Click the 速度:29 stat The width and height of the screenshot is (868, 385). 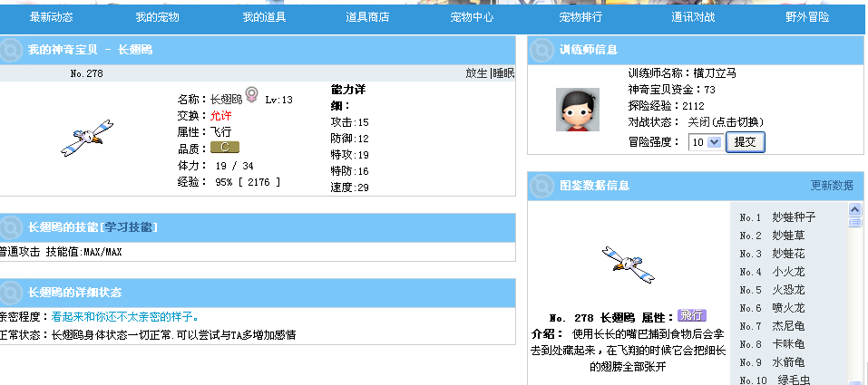tap(349, 188)
